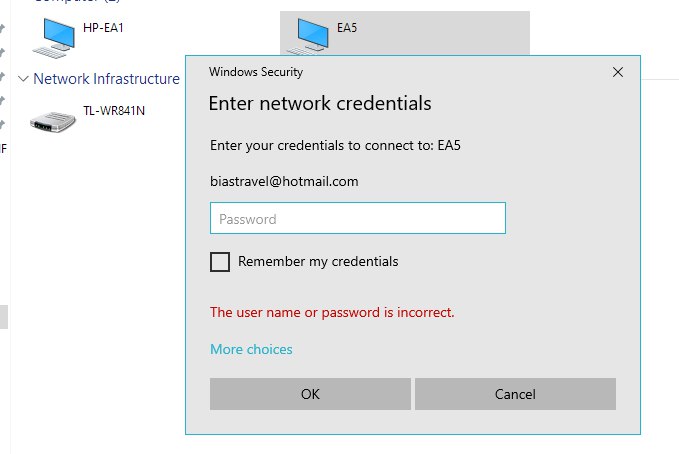Click the incorrect password error message

(x=332, y=312)
